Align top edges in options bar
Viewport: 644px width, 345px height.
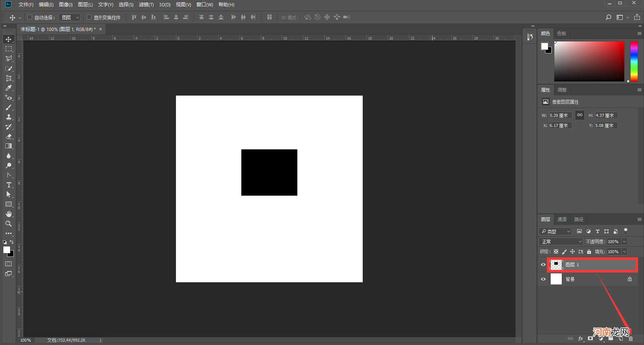134,17
